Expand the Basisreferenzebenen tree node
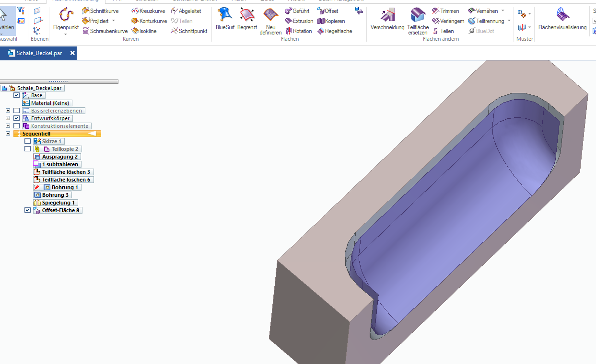This screenshot has height=364, width=596. (8, 111)
